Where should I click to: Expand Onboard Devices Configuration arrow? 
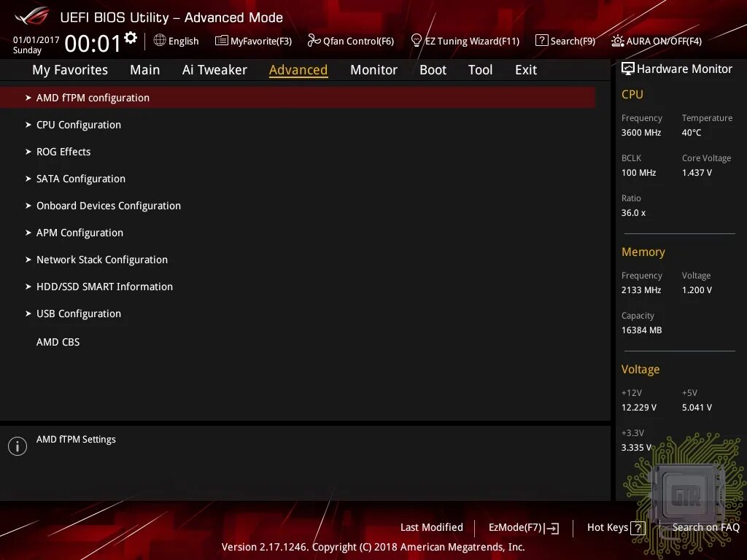coord(28,206)
